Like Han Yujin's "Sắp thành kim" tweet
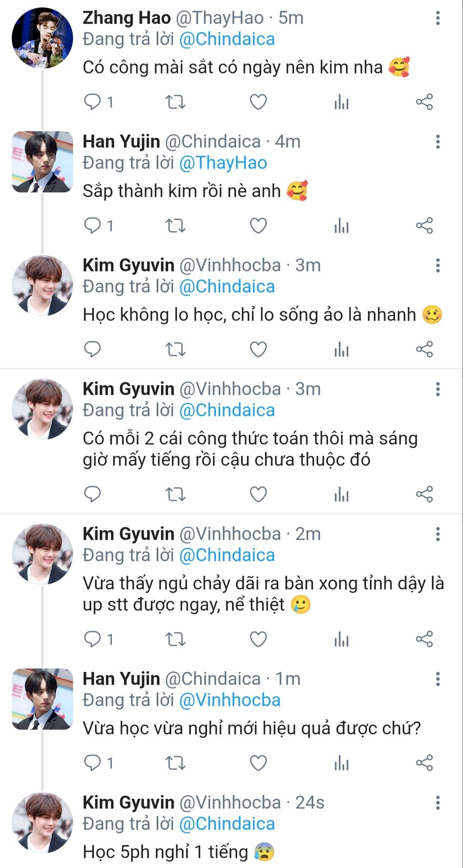The width and height of the screenshot is (463, 868). point(258,226)
